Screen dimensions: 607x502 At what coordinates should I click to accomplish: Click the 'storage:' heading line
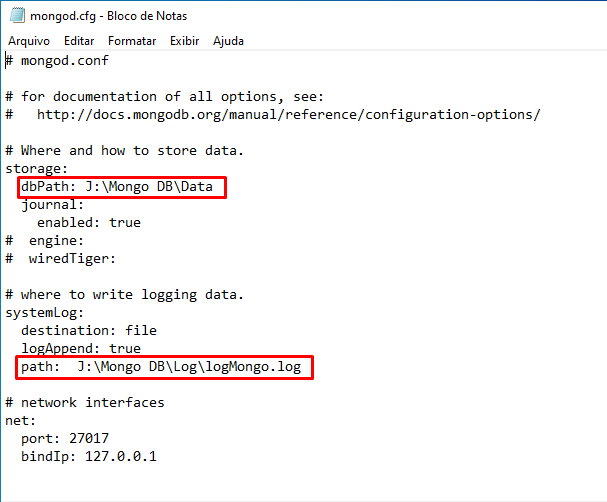tap(37, 169)
